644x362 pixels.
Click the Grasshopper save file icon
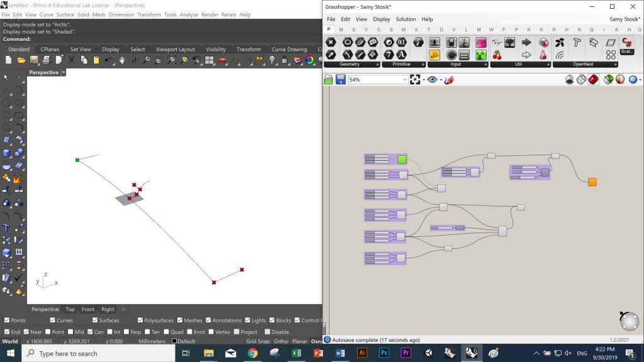[x=340, y=80]
